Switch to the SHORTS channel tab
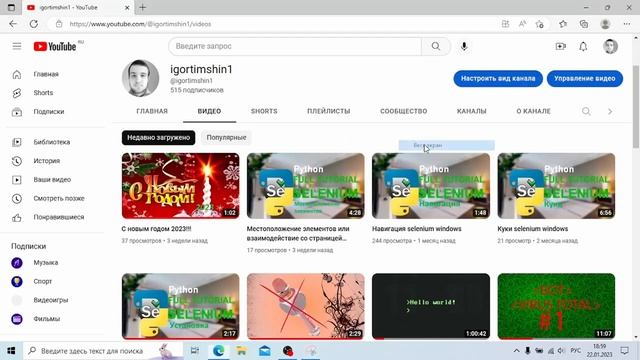640x360 pixels. (264, 111)
